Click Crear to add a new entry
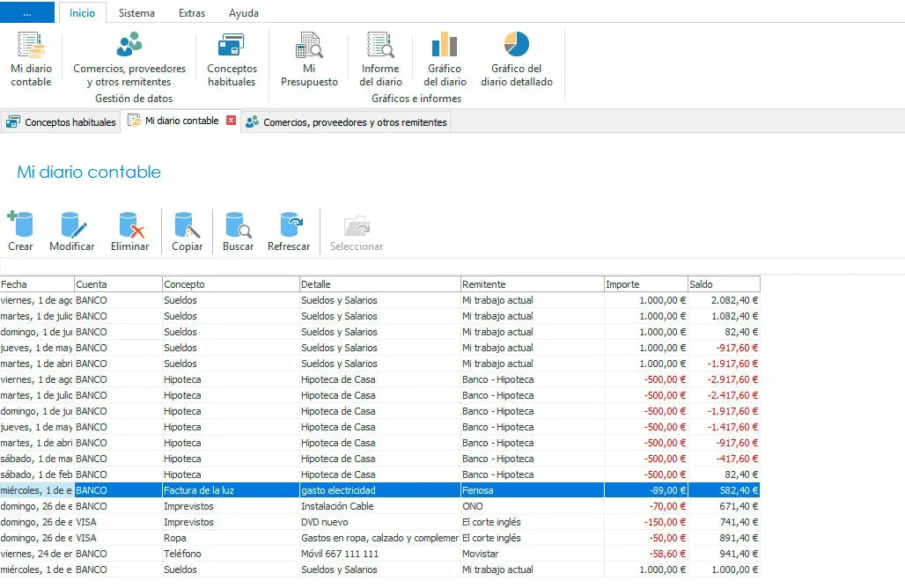Image resolution: width=905 pixels, height=588 pixels. (20, 232)
